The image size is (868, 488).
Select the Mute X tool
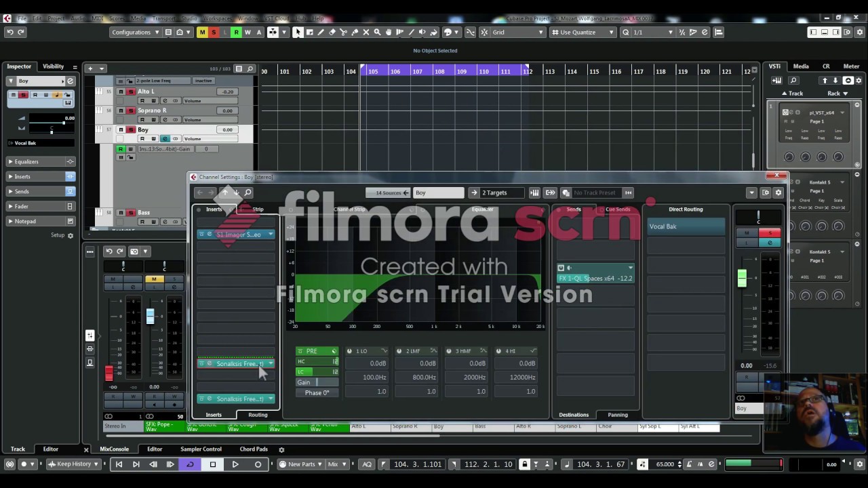366,32
